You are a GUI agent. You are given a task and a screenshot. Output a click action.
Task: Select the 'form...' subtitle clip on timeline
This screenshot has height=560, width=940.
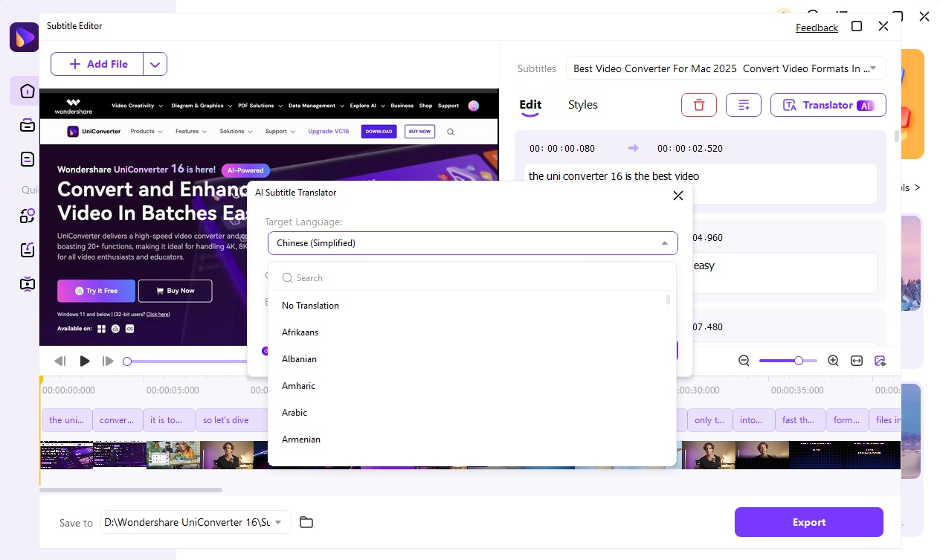tap(848, 420)
